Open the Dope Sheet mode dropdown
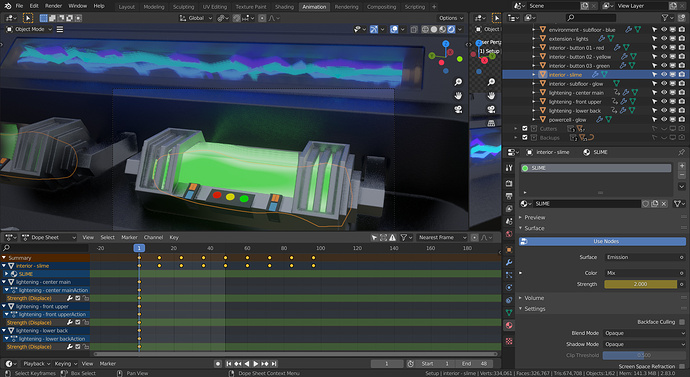Screen dimensions: 690x377 click(x=48, y=238)
